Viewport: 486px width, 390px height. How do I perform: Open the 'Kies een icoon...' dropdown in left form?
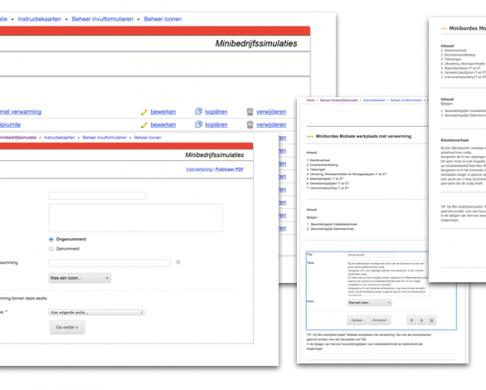[x=80, y=278]
